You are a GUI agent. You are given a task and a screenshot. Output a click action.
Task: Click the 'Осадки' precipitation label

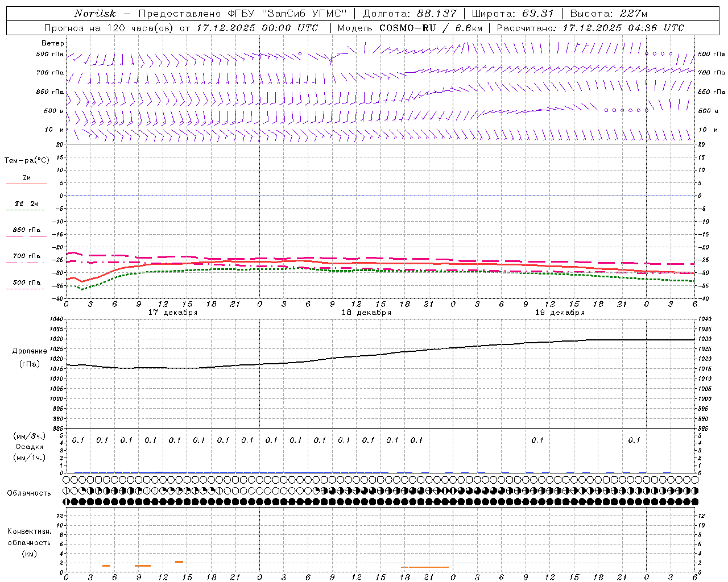(x=29, y=447)
